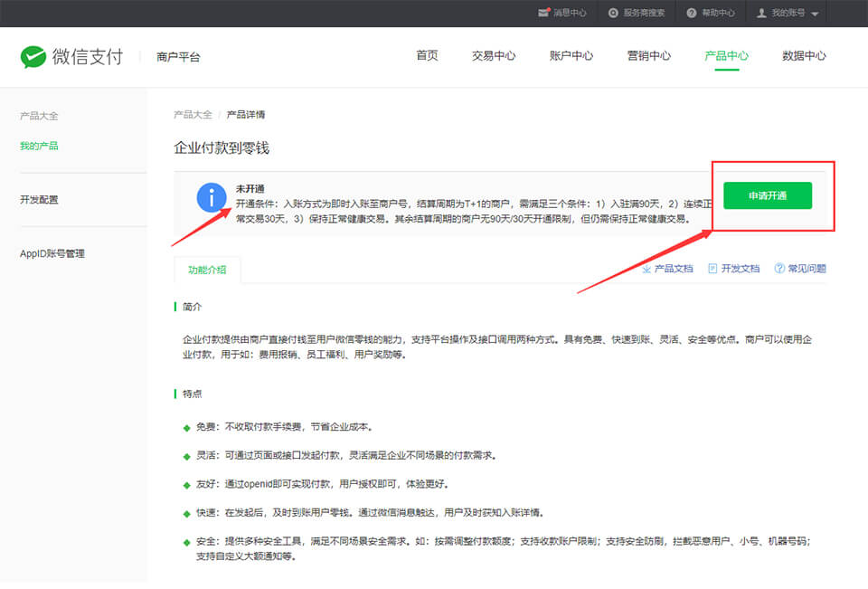Click the 产品大全 breadcrumb link

pyautogui.click(x=193, y=115)
